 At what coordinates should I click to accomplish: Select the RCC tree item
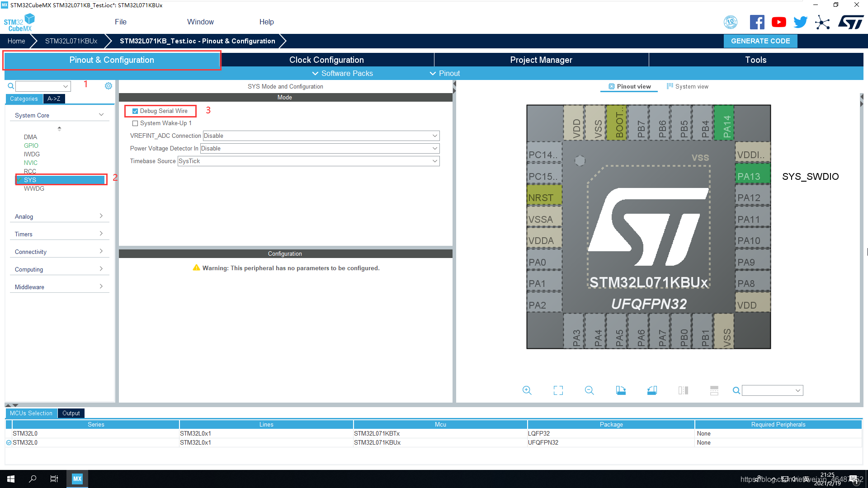[30, 171]
